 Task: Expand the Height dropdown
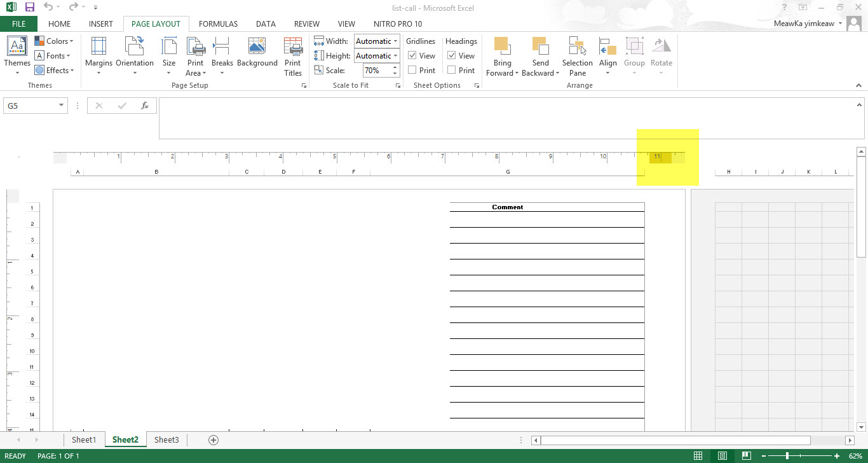coord(395,56)
